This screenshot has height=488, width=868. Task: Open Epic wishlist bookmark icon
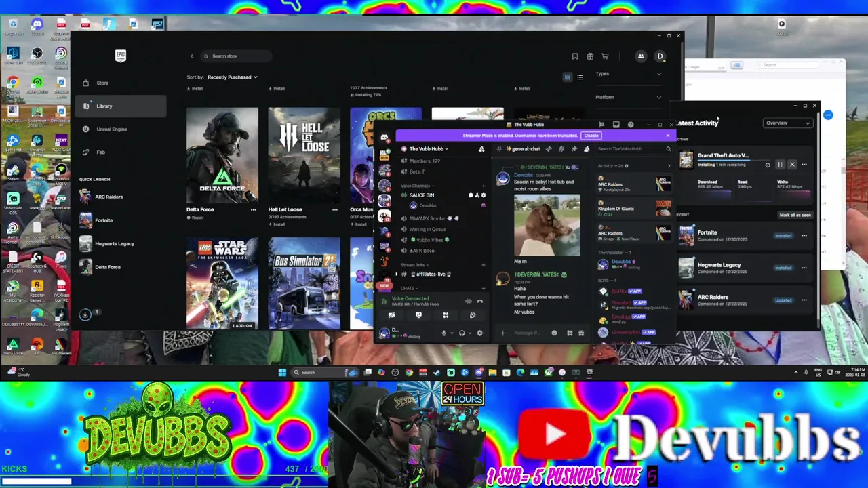[x=574, y=56]
